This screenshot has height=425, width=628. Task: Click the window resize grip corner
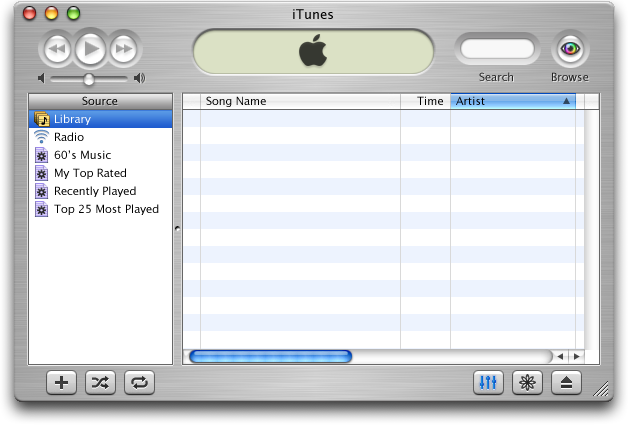tap(601, 389)
